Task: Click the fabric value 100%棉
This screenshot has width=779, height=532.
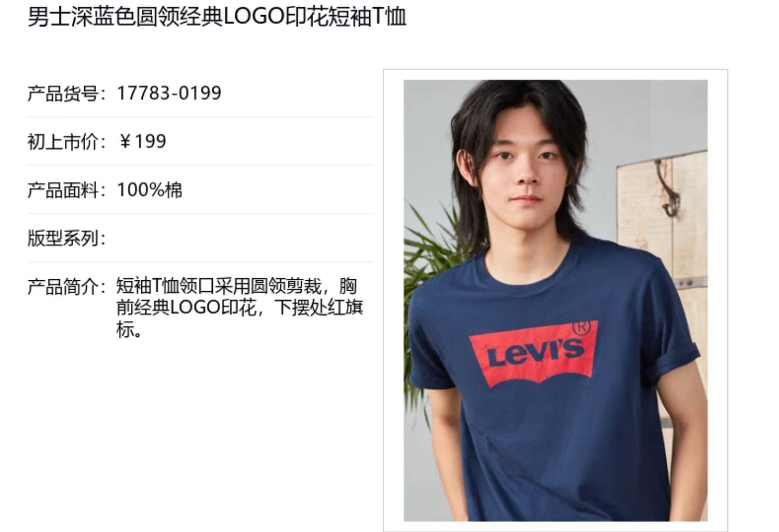Action: click(150, 189)
